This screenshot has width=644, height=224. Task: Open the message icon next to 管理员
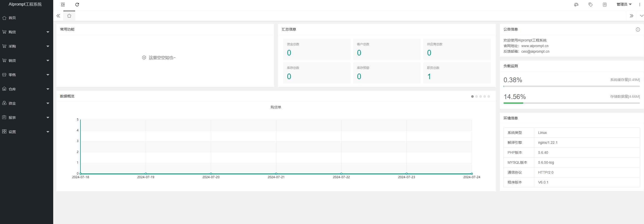click(605, 5)
